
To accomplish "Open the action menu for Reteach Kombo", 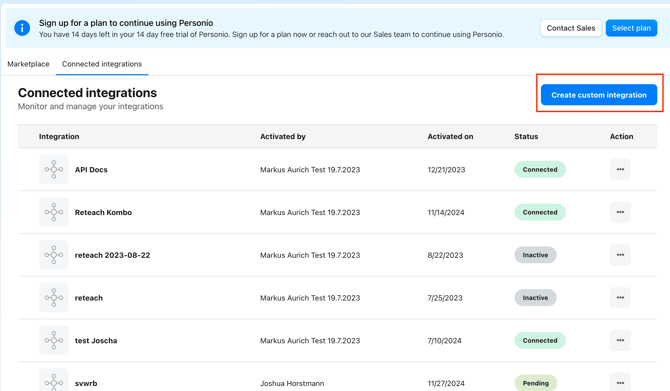I will (x=620, y=212).
